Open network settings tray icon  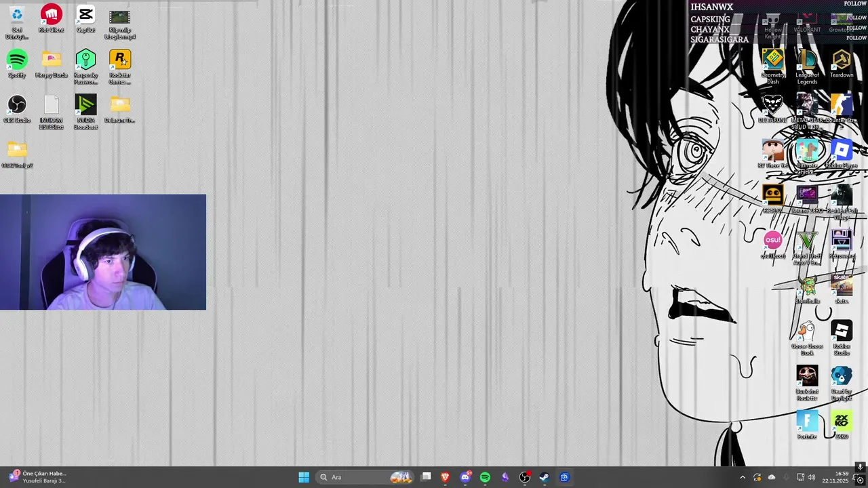click(800, 477)
